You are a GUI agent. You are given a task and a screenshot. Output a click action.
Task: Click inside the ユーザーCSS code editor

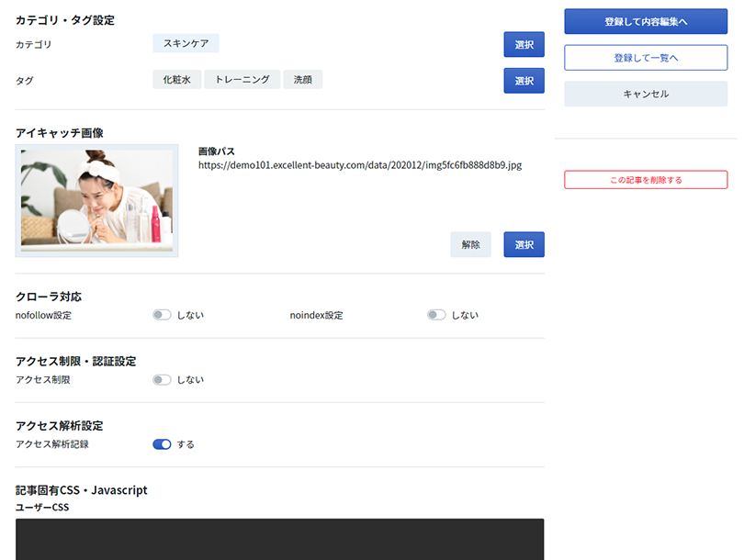(280, 539)
